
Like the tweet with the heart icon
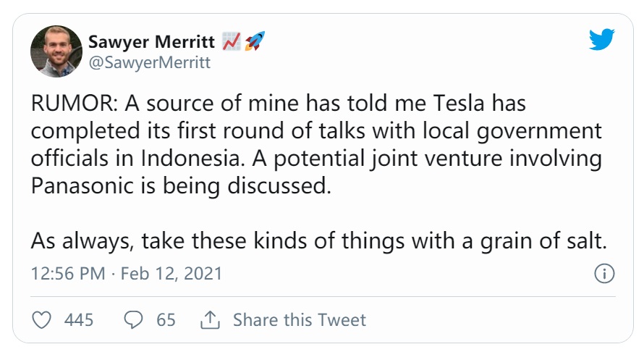[x=45, y=319]
